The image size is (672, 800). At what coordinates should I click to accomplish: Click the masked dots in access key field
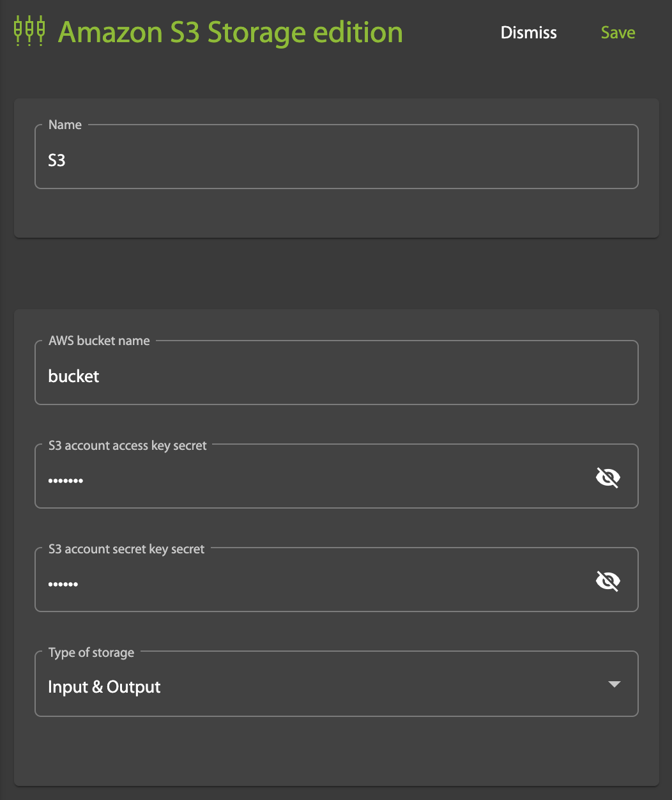tap(65, 481)
